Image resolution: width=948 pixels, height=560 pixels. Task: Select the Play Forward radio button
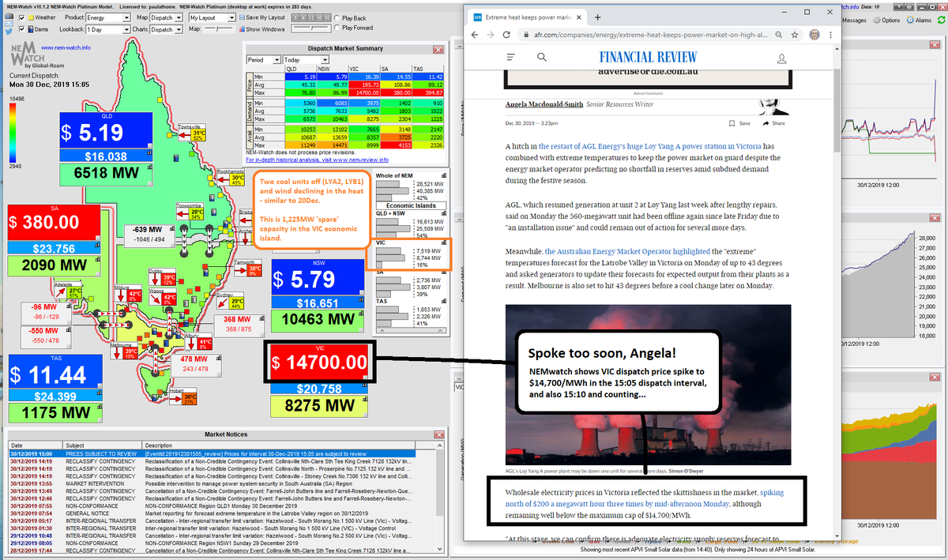click(x=338, y=28)
